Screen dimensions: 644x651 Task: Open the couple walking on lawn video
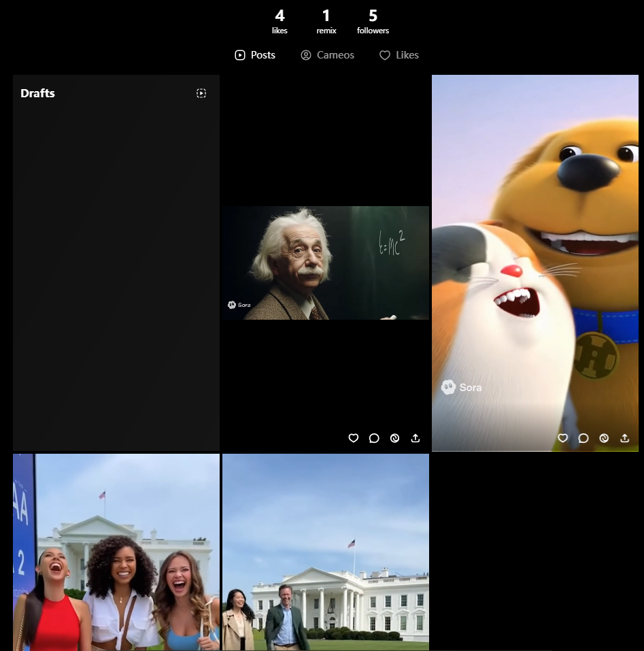click(x=326, y=552)
